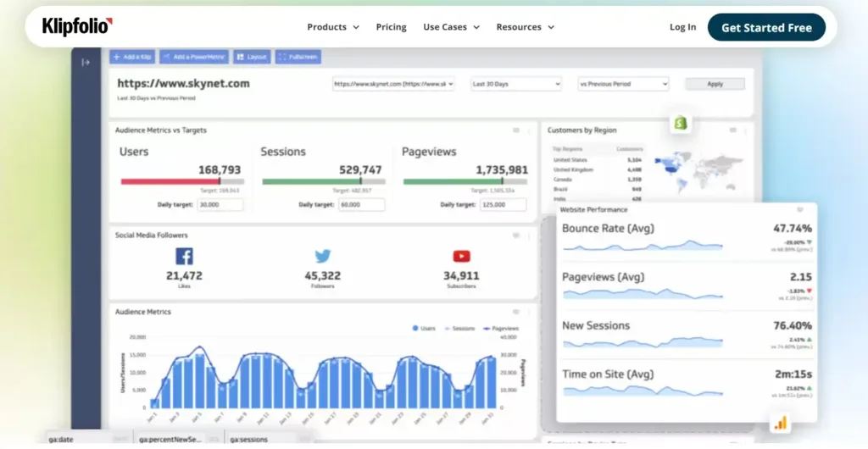This screenshot has height=449, width=868.
Task: Open the Use Cases menu
Action: (451, 27)
